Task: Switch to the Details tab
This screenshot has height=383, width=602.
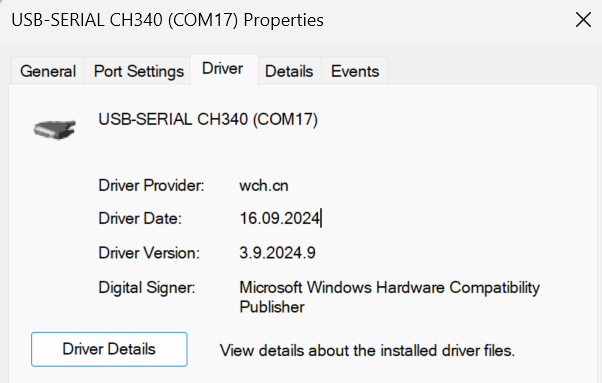Action: [289, 71]
